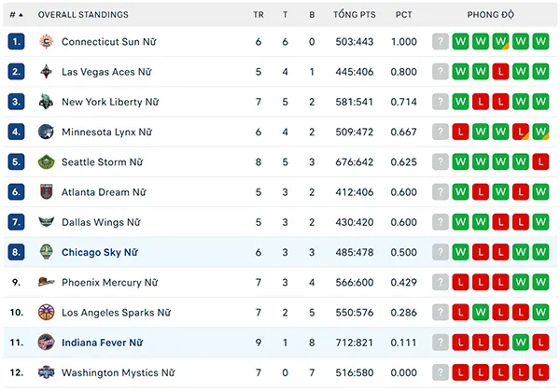
Task: Open the Los Angeles Sparks Nữ team link
Action: (116, 313)
